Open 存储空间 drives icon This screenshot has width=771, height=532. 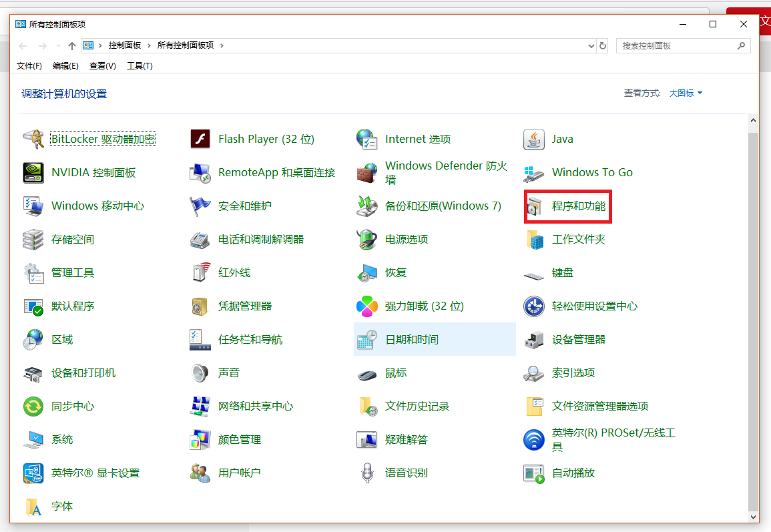click(x=33, y=240)
